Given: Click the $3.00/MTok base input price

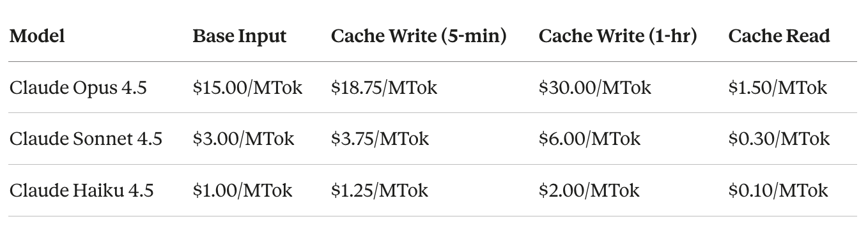Looking at the screenshot, I should pyautogui.click(x=244, y=139).
